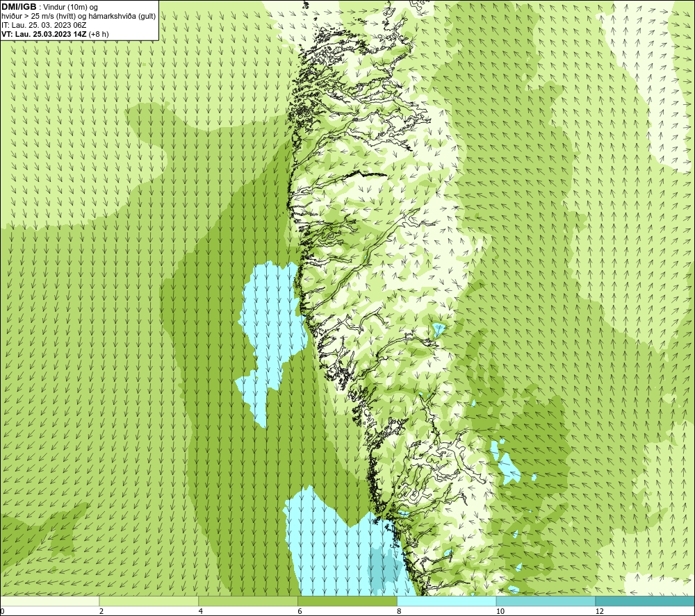This screenshot has width=695, height=616.
Task: Click the 'hviður > 25 m/s (hvítt)' text line
Action: click(78, 17)
